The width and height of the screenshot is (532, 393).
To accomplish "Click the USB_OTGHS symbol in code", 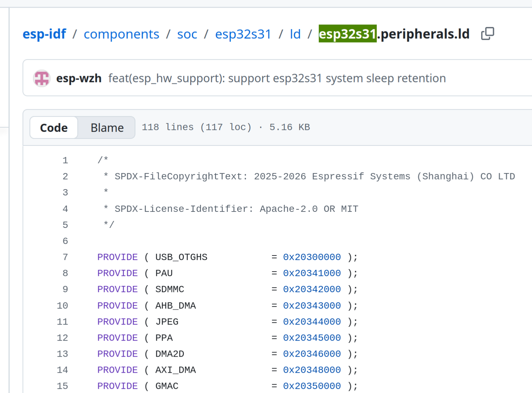I will pyautogui.click(x=181, y=257).
